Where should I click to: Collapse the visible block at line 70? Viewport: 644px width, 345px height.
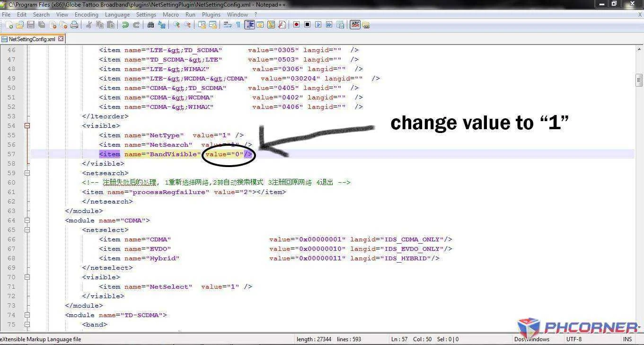(x=27, y=277)
